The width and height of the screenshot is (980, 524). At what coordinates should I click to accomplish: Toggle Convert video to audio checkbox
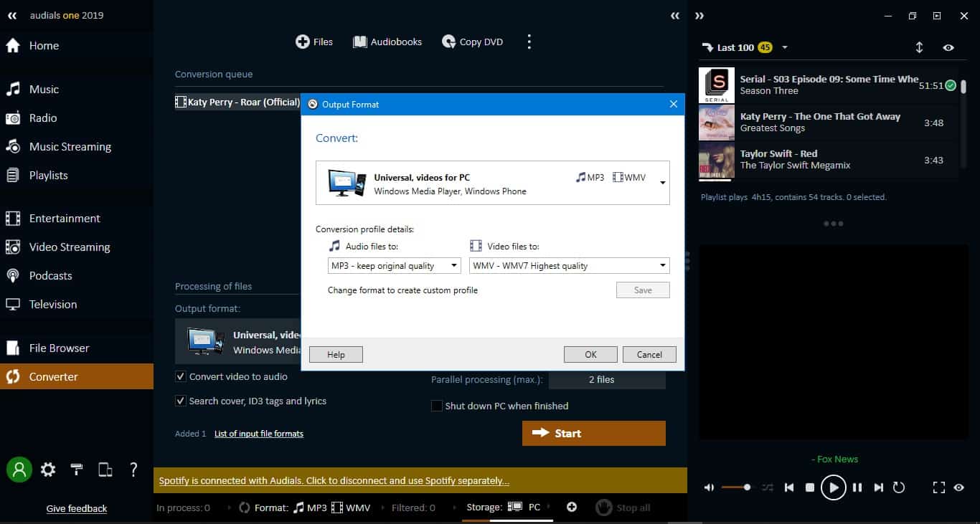181,376
